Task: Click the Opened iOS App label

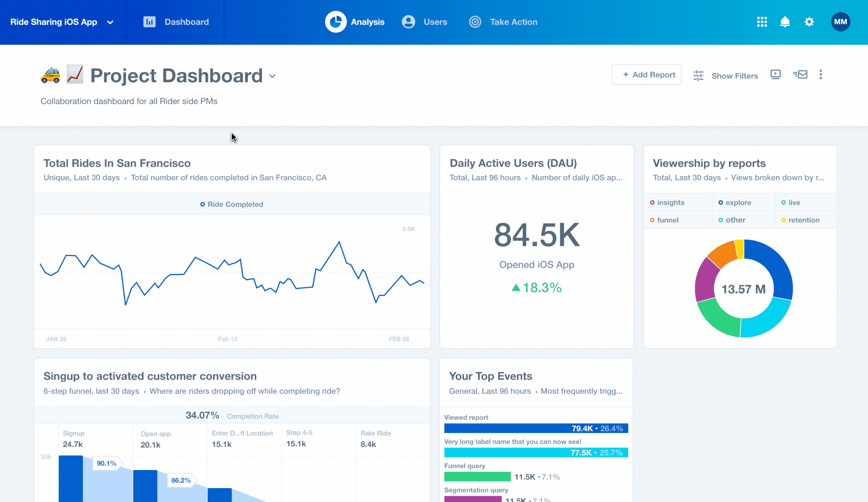Action: coord(537,265)
